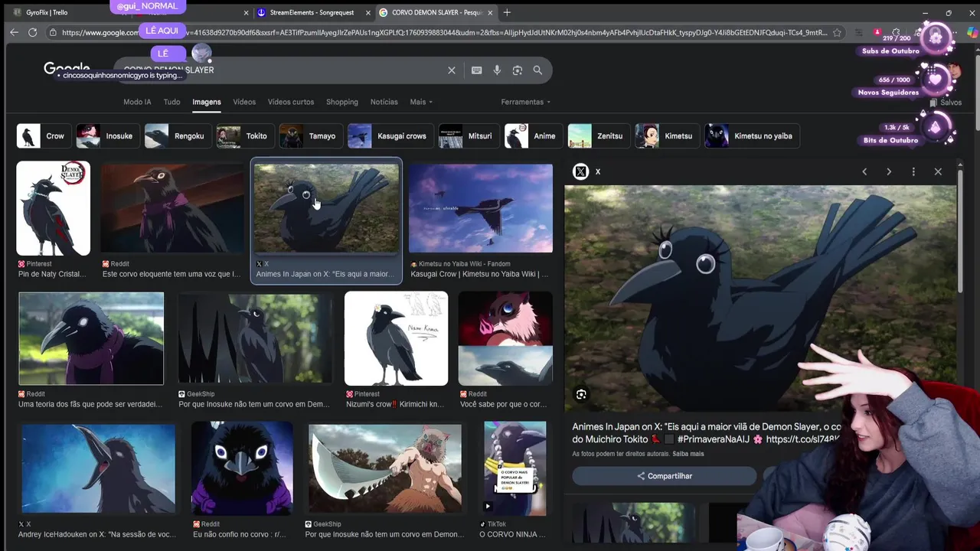Filter images by Kimetsu chip
This screenshot has width=980, height=551.
click(x=667, y=136)
